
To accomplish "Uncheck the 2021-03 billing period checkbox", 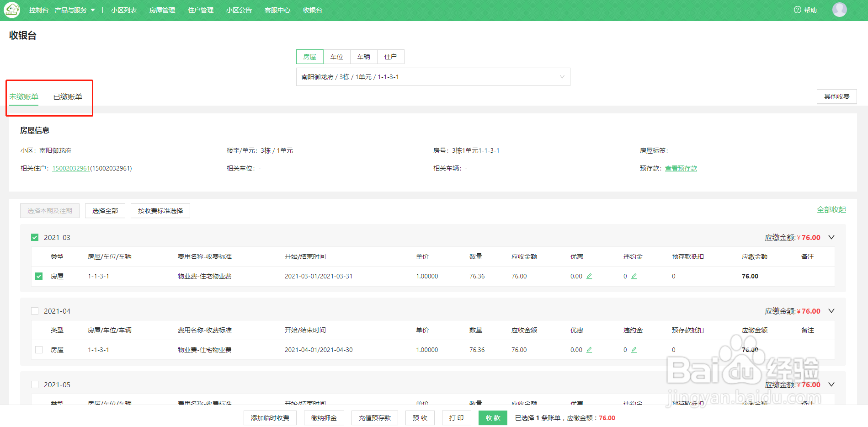I will 35,237.
